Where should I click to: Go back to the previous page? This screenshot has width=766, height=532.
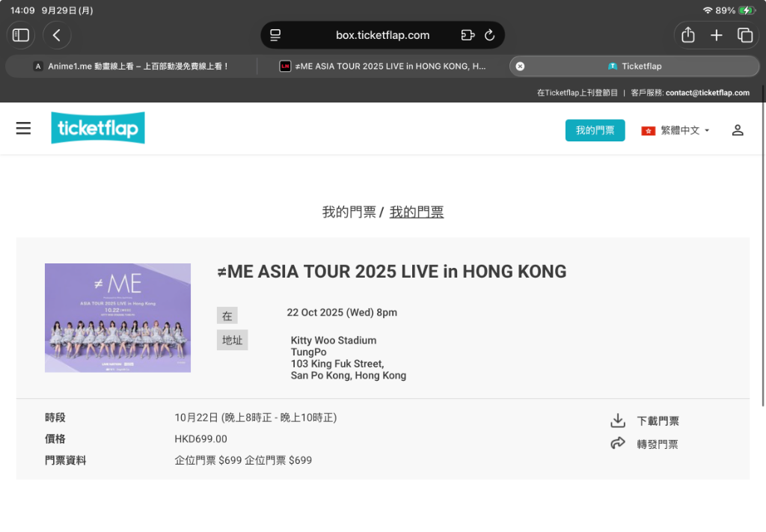[57, 35]
